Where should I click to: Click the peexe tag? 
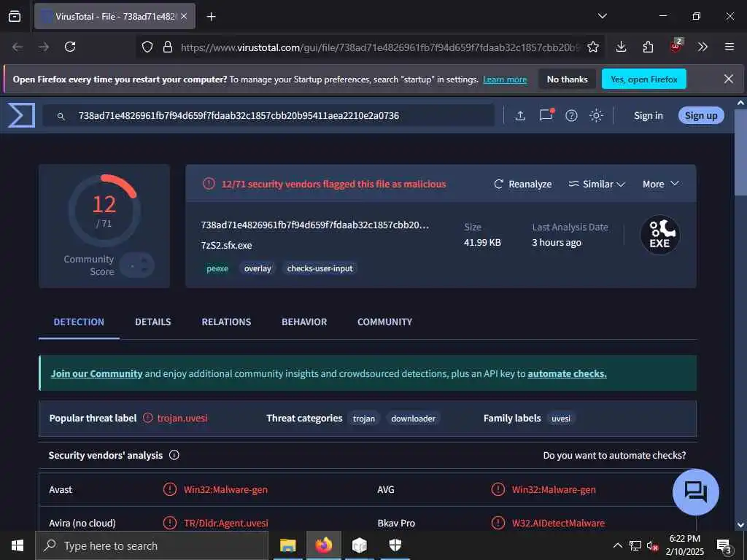[217, 268]
